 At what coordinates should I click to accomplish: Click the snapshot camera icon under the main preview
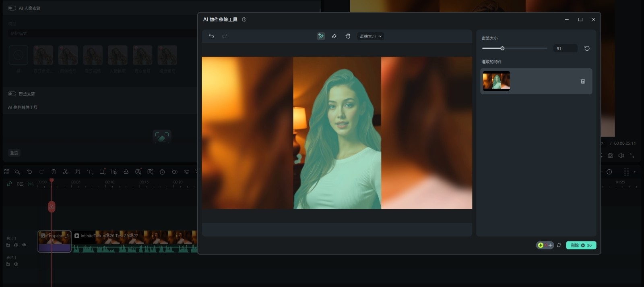point(611,155)
